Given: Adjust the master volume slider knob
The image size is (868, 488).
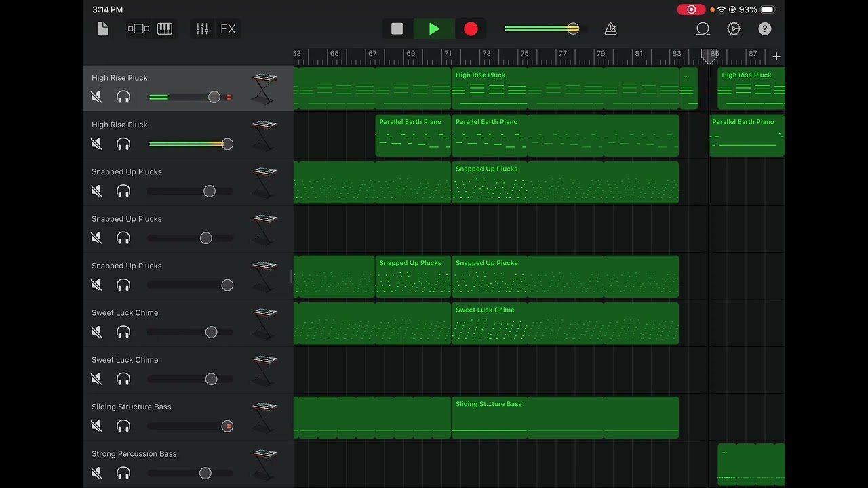Looking at the screenshot, I should click(573, 28).
